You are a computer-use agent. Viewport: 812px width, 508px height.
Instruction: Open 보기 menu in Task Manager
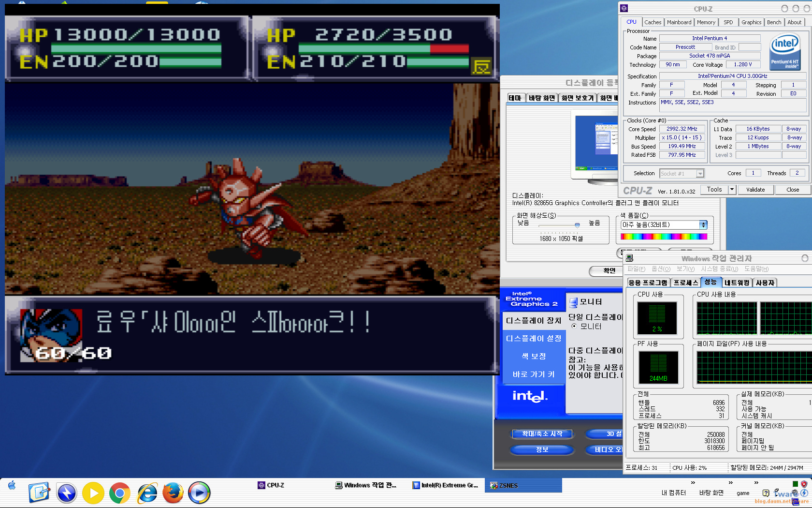pos(685,269)
